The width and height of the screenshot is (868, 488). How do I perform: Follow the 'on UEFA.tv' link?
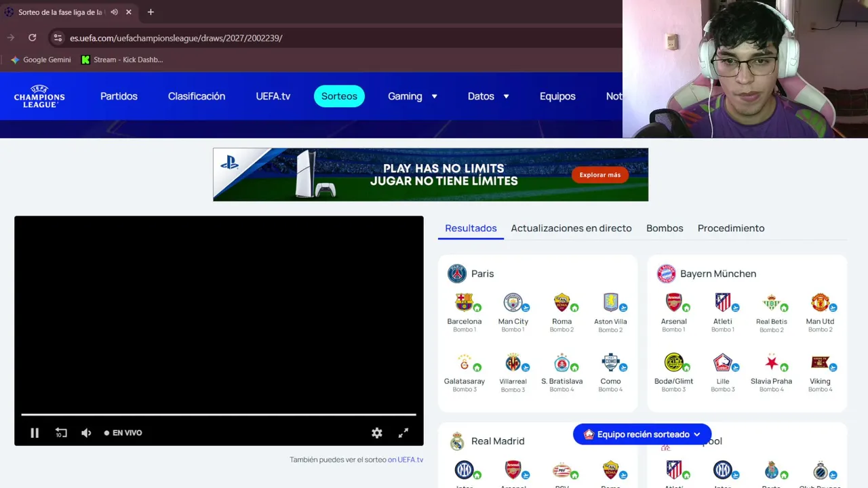pyautogui.click(x=406, y=460)
